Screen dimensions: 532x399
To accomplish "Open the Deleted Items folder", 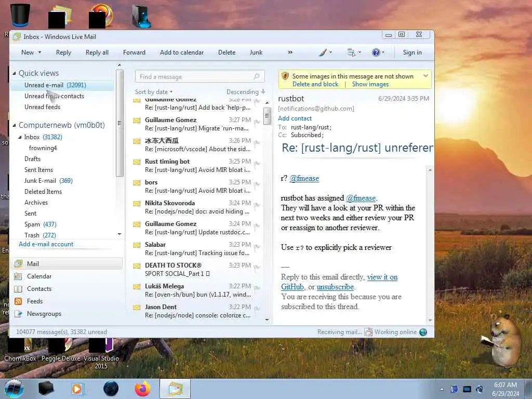I will click(43, 192).
